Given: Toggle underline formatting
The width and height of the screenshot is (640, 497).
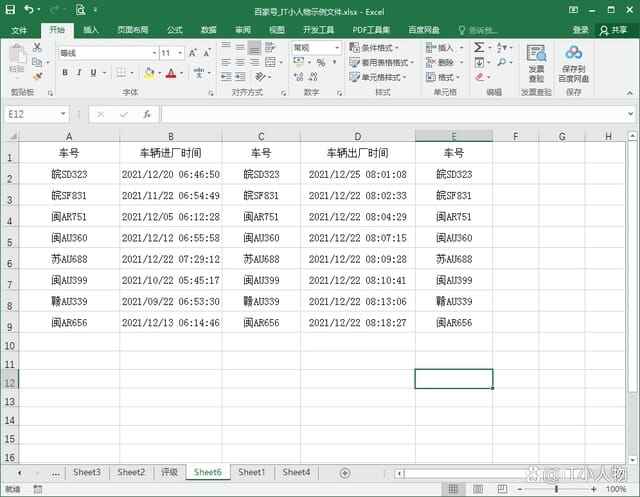Looking at the screenshot, I should 93,73.
